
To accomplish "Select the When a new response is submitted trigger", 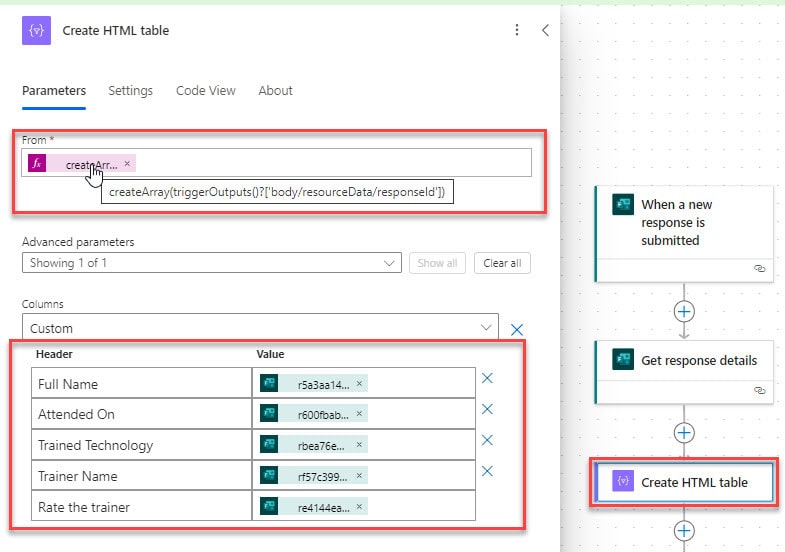I will tap(684, 234).
